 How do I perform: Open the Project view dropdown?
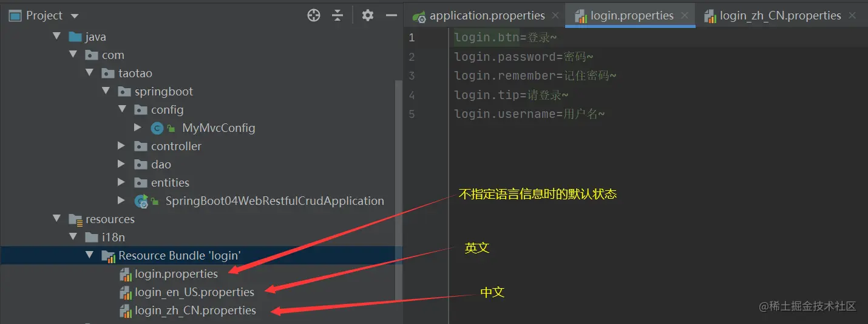click(x=75, y=16)
